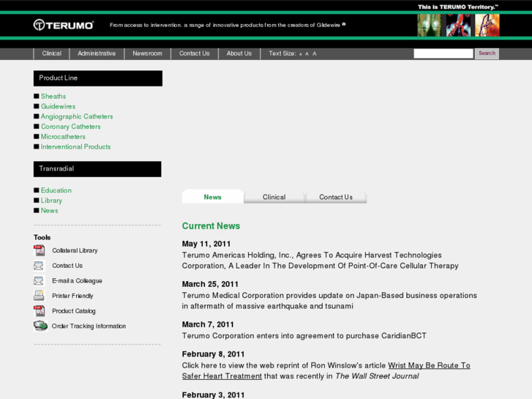The height and width of the screenshot is (399, 532).
Task: Open Interventional Products link
Action: point(75,146)
